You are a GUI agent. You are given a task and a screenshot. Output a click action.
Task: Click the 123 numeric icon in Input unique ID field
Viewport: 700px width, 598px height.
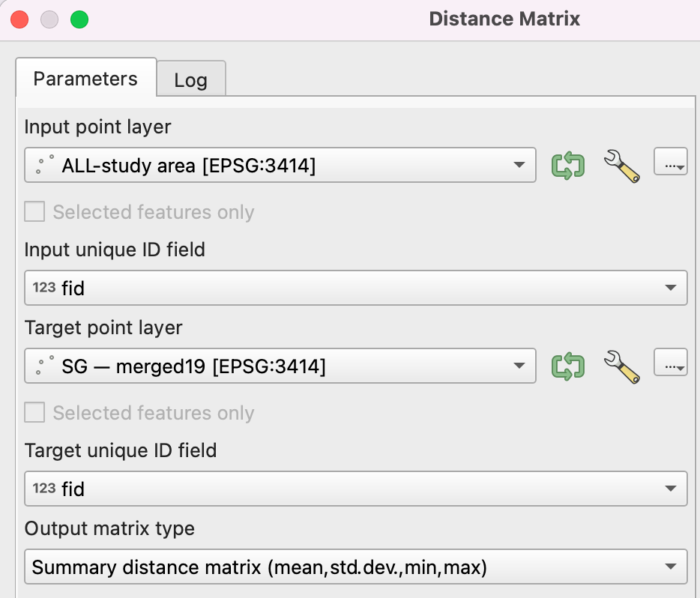[x=44, y=288]
